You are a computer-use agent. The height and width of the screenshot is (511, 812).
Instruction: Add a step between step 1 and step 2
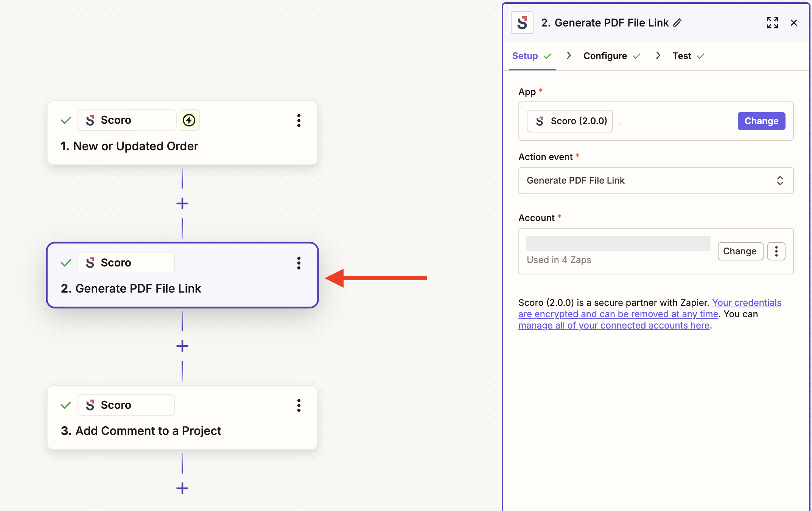coord(182,204)
